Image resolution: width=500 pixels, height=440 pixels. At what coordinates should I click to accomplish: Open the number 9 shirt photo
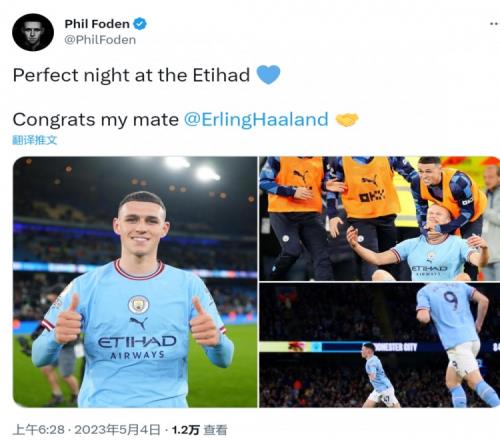tap(380, 345)
